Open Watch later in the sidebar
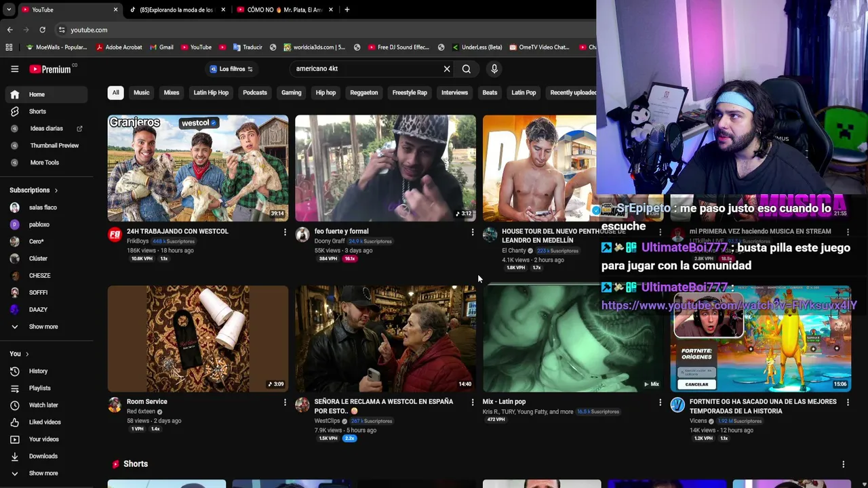 pos(45,405)
